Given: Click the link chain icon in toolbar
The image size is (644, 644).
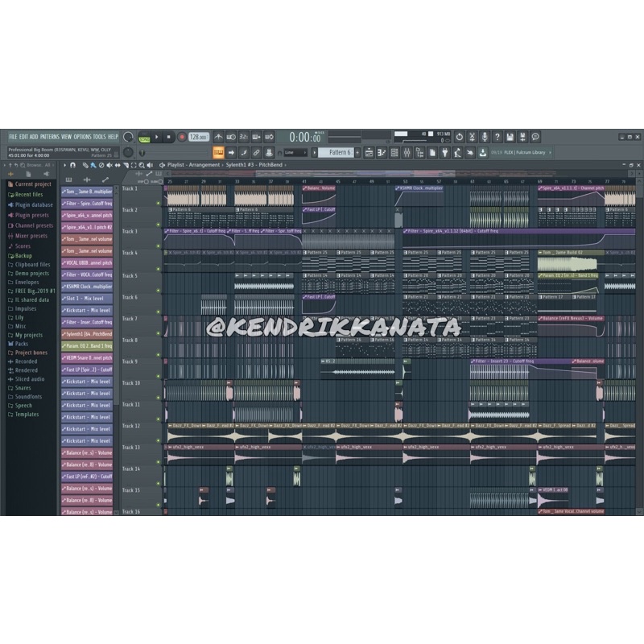Looking at the screenshot, I should point(256,153).
